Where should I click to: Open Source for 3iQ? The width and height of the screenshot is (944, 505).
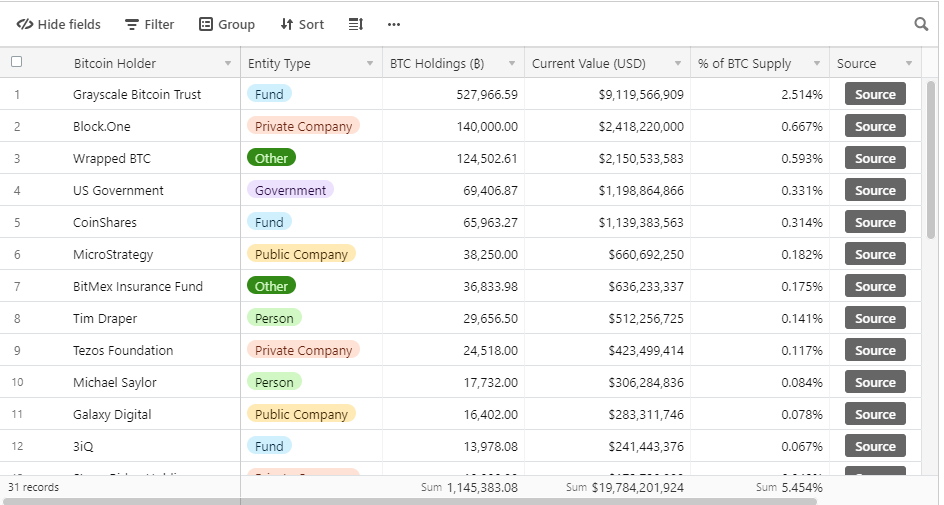click(875, 445)
